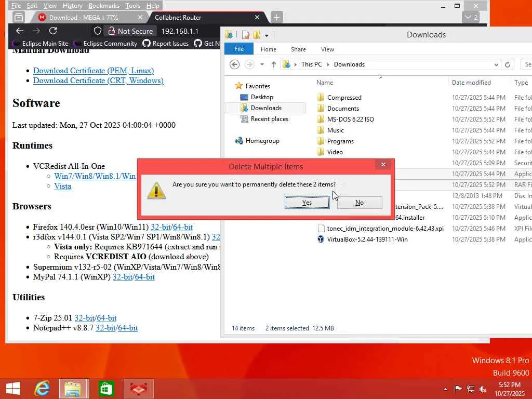
Task: Click the Explorer back navigation button
Action: pos(234,64)
